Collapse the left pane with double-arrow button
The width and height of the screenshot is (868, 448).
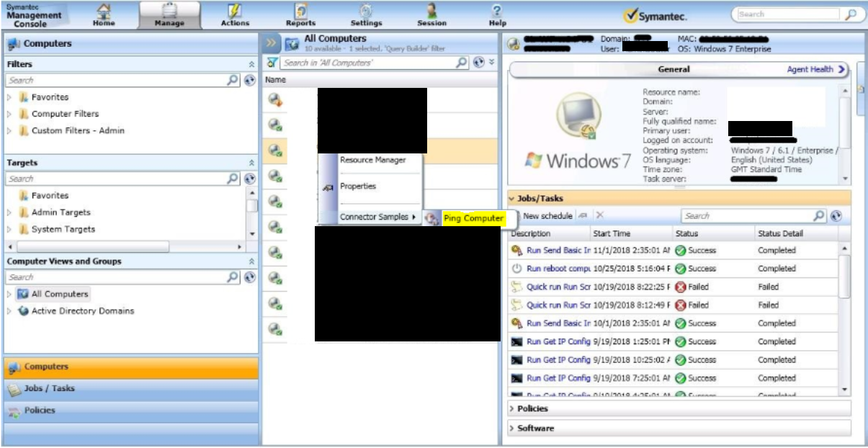tap(272, 43)
